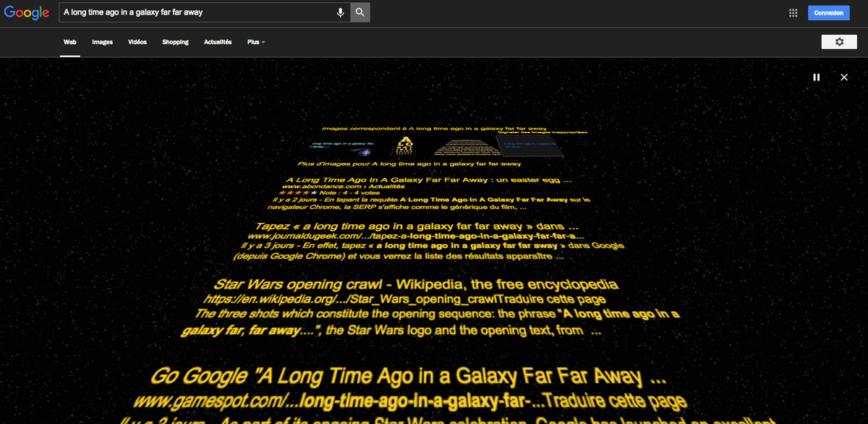This screenshot has width=868, height=424.
Task: Switch to the Images tab
Action: tap(102, 42)
